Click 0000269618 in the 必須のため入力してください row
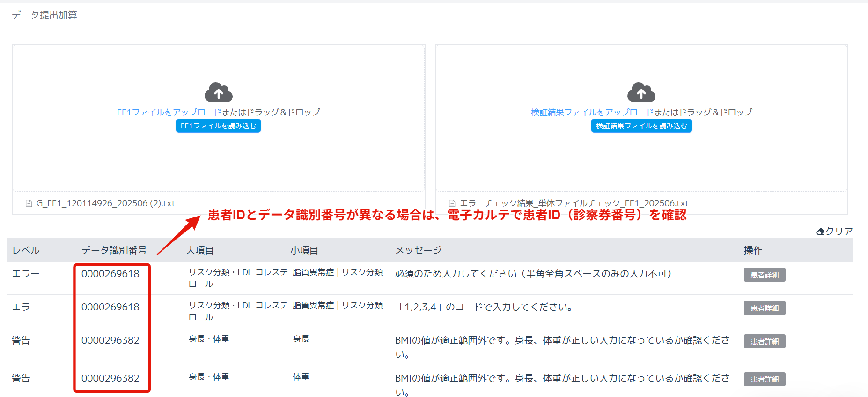Image resolution: width=868 pixels, height=397 pixels. point(110,274)
